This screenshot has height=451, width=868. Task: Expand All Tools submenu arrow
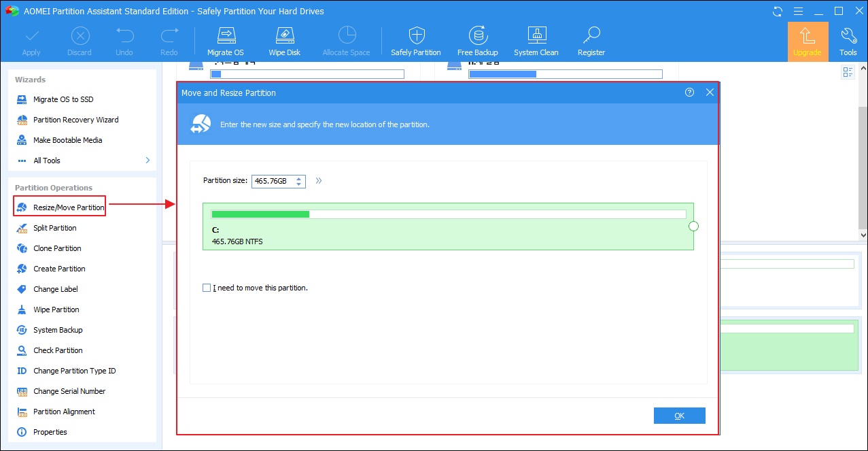(147, 161)
